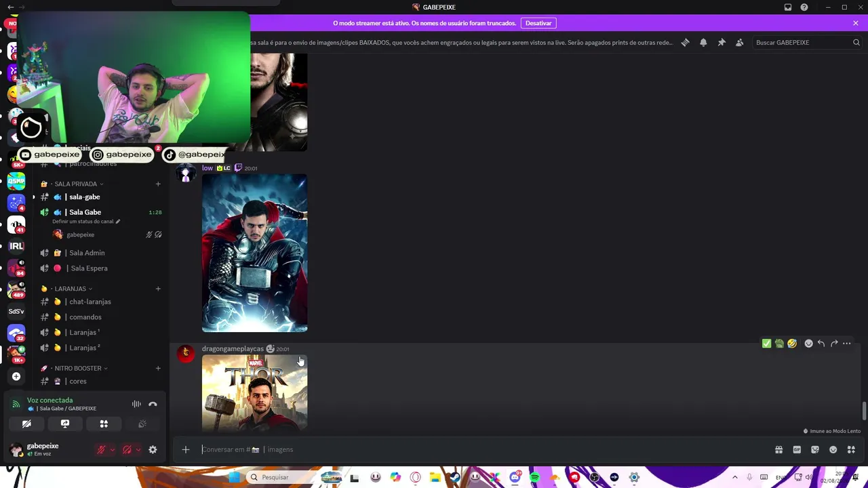Open voice connection signal details icon
This screenshot has height=488, width=868.
coord(16,404)
